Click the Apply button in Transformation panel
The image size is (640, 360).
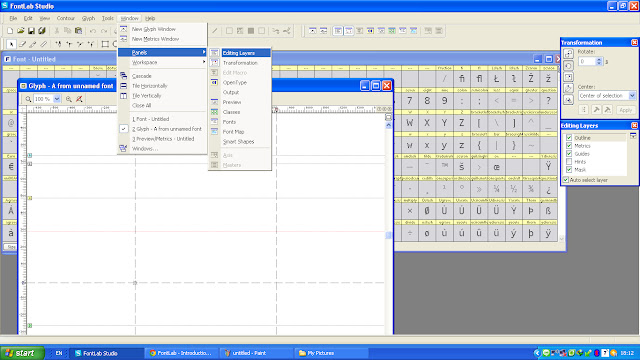[x=625, y=110]
